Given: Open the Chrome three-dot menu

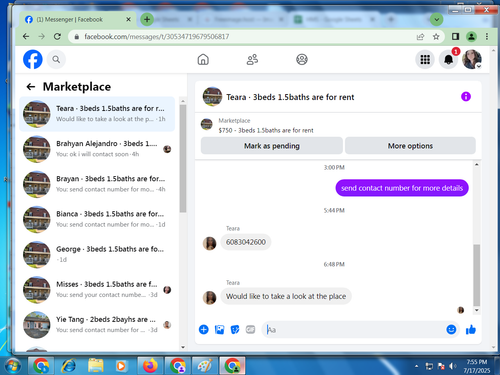Looking at the screenshot, I should pyautogui.click(x=487, y=36).
